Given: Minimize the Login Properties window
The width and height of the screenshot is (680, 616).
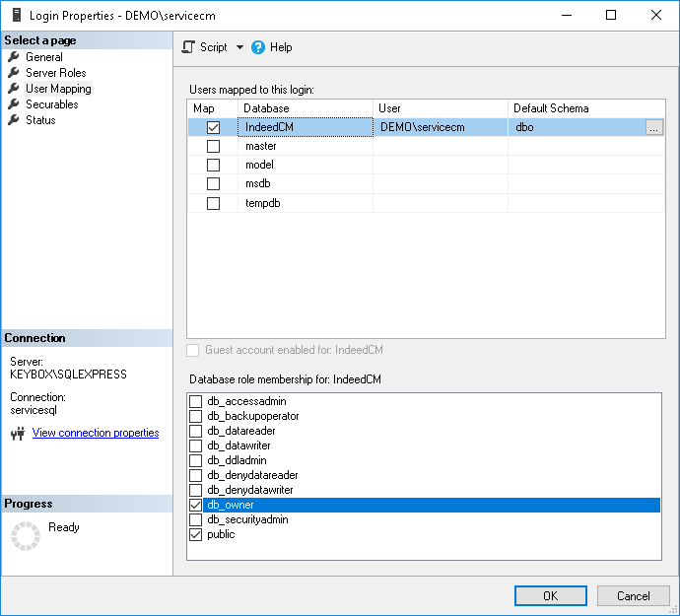Looking at the screenshot, I should pos(567,15).
